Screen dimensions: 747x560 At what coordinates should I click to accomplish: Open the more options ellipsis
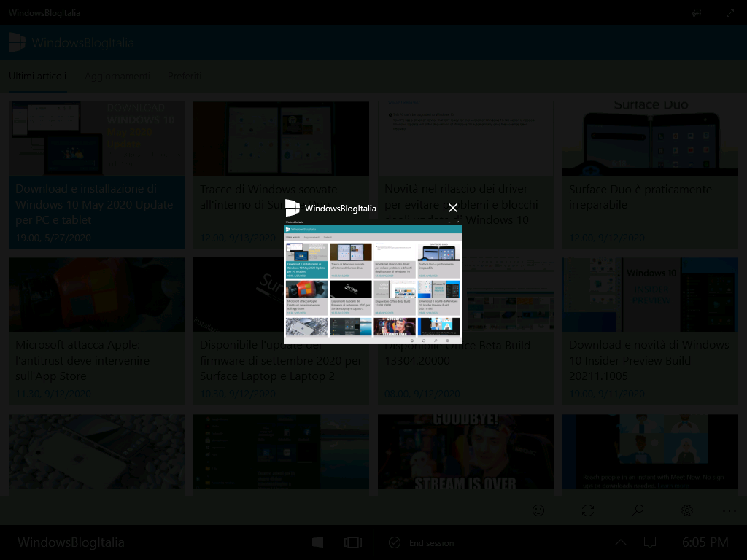pyautogui.click(x=729, y=511)
